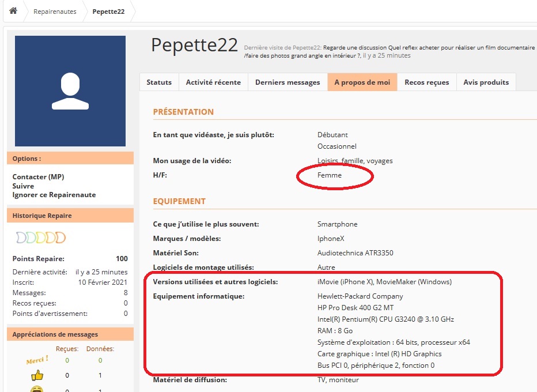Open Repairenautes breadcrumb link
This screenshot has width=537, height=392.
pyautogui.click(x=55, y=12)
